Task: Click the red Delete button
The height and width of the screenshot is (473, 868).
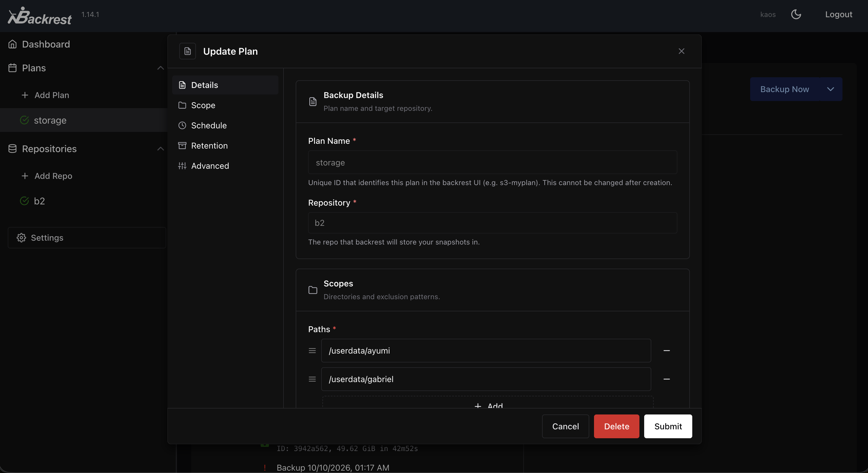Action: coord(616,426)
